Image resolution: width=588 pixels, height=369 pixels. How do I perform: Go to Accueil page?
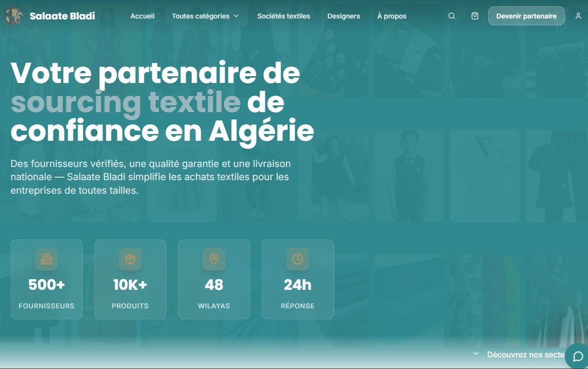tap(142, 16)
